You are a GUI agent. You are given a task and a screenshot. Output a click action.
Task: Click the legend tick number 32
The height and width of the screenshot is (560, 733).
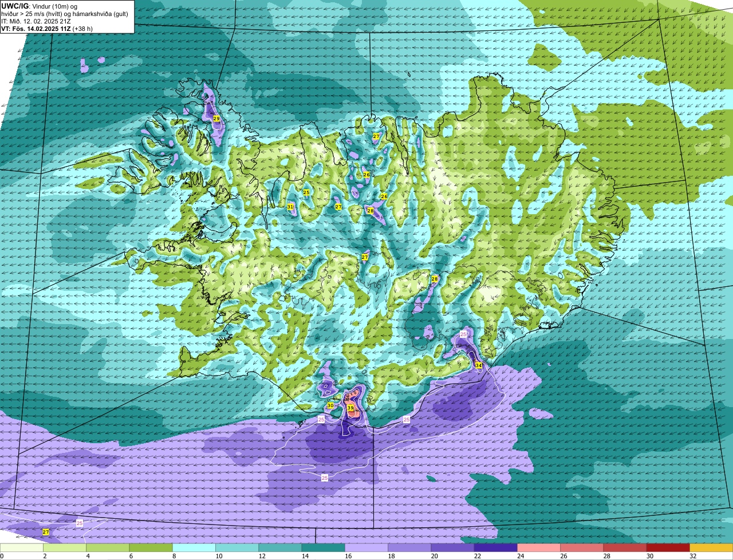click(692, 556)
